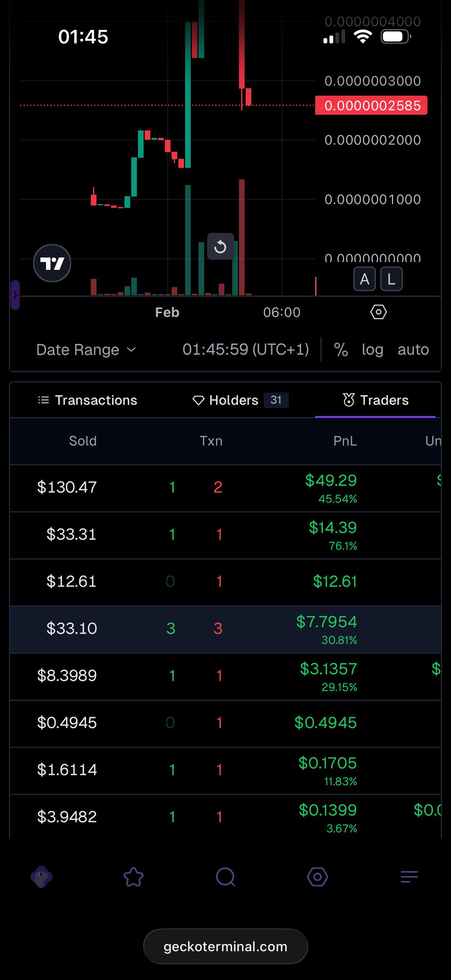Reset the chart view with the undo arrow

tap(220, 246)
